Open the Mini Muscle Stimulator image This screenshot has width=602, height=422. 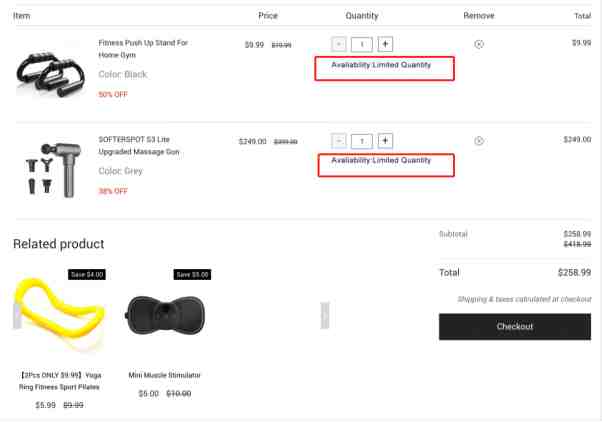pos(165,315)
